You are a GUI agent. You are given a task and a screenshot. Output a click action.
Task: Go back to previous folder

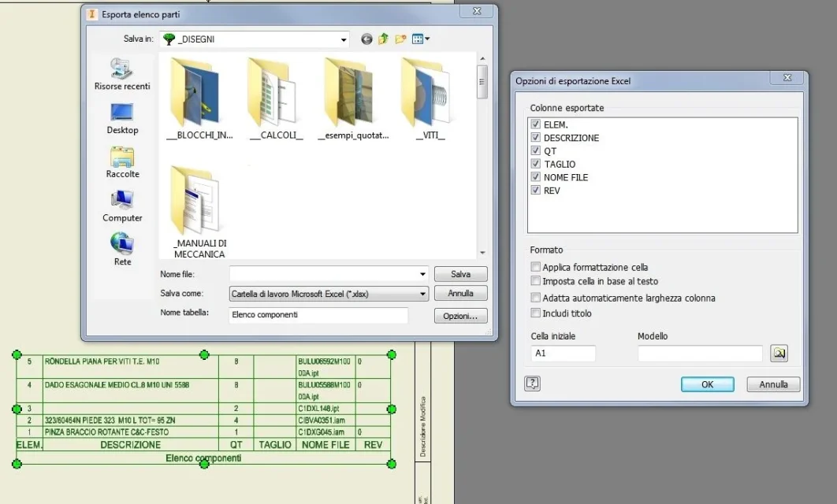click(x=366, y=39)
